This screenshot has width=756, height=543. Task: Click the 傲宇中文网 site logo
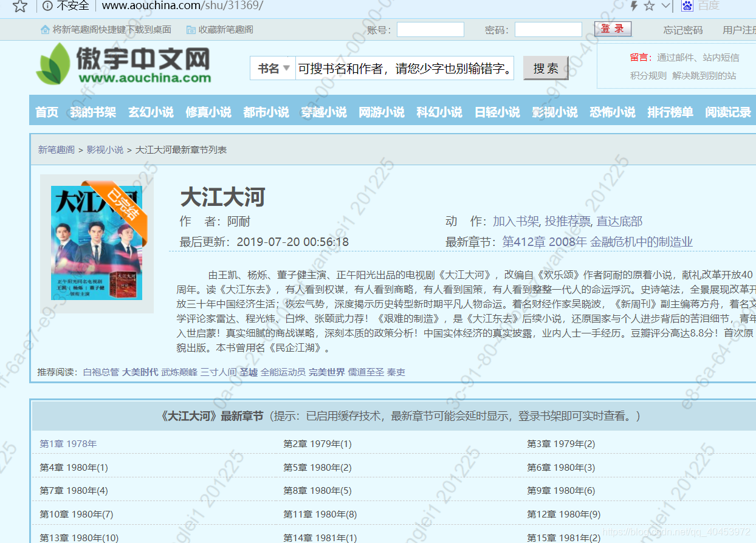[x=123, y=64]
